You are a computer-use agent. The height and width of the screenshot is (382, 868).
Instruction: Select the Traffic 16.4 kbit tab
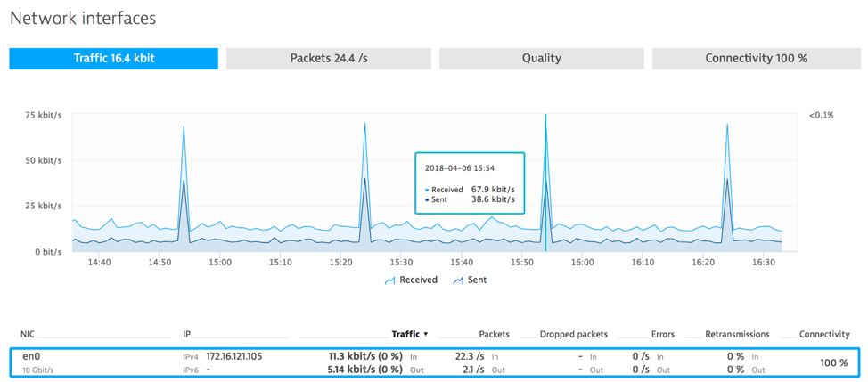[113, 59]
